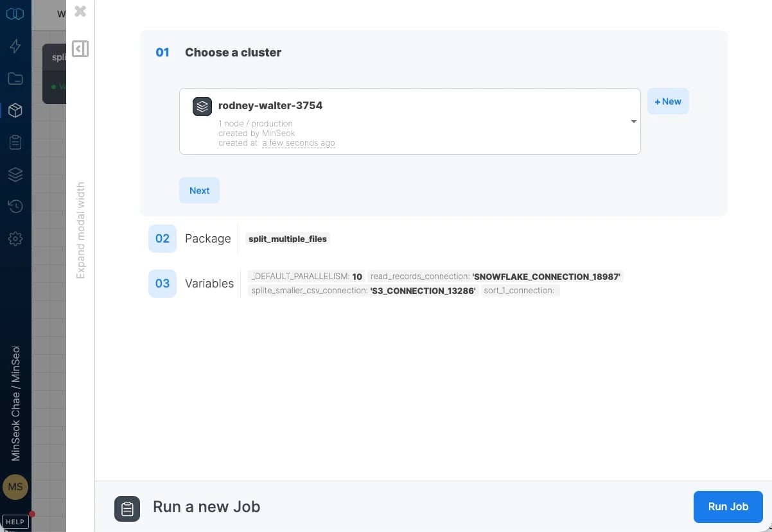Open the packages cube sidebar icon
Viewport: 772px width, 532px height.
[15, 110]
